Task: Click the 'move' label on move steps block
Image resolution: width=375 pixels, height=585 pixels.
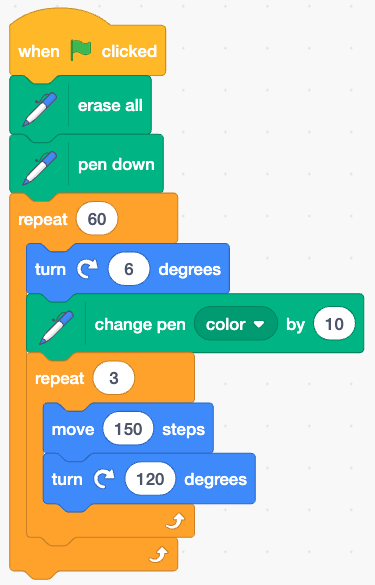Action: pyautogui.click(x=73, y=429)
